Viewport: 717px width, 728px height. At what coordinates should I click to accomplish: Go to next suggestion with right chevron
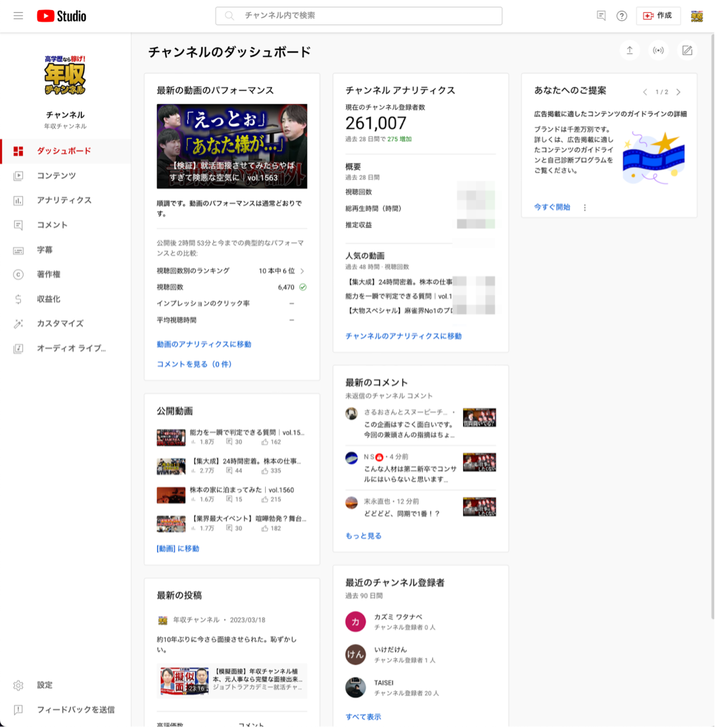tap(678, 92)
